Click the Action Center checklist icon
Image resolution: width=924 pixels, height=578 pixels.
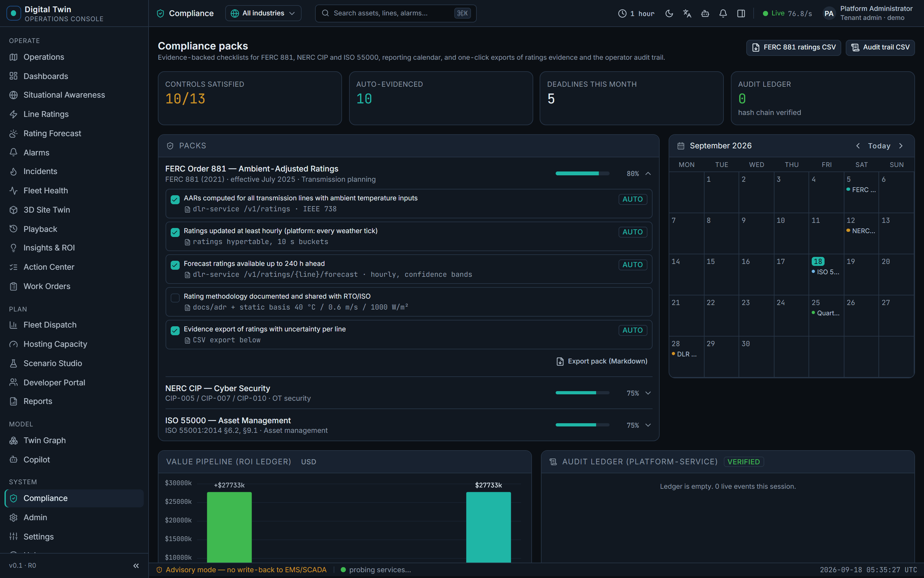point(13,267)
